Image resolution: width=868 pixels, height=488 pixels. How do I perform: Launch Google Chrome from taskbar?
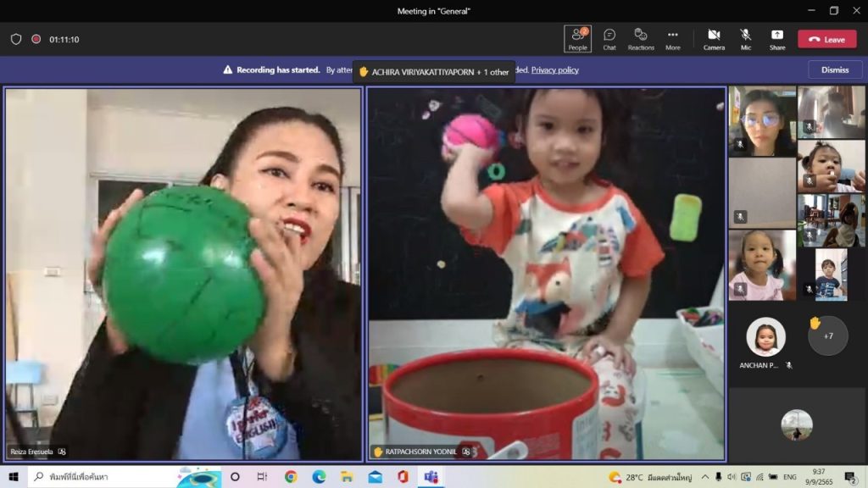coord(291,476)
